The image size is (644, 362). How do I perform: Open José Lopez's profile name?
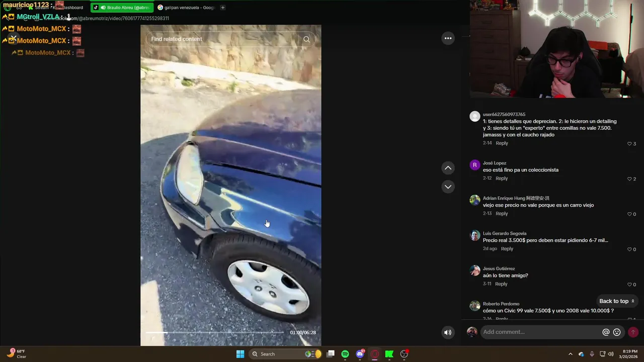[495, 163]
